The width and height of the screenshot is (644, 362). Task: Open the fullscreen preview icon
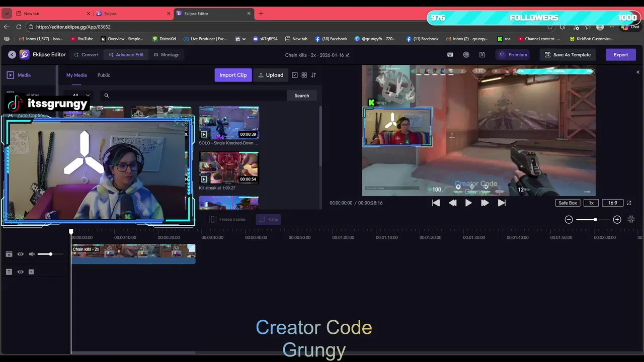[x=629, y=203]
